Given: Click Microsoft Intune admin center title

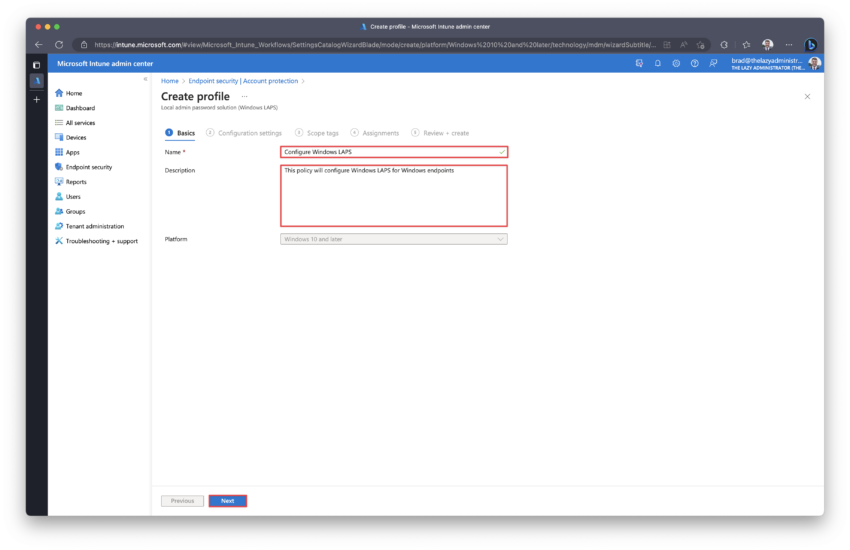Looking at the screenshot, I should (105, 63).
